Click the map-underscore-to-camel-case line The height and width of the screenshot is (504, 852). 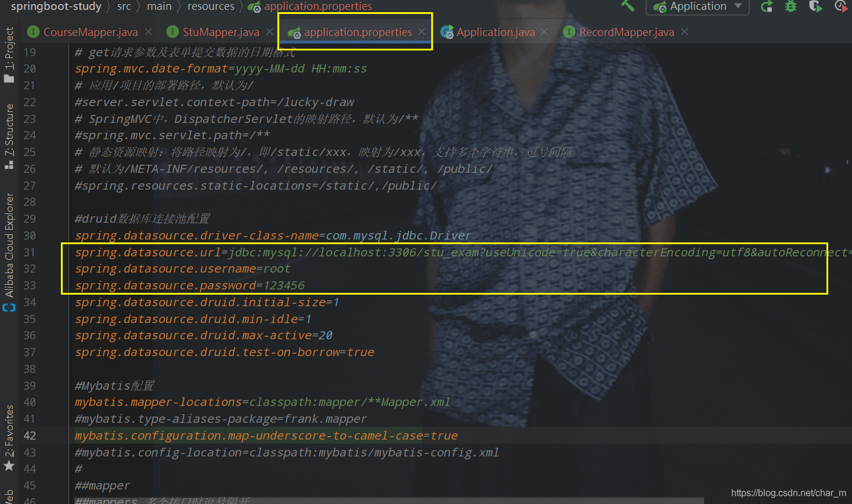point(266,436)
